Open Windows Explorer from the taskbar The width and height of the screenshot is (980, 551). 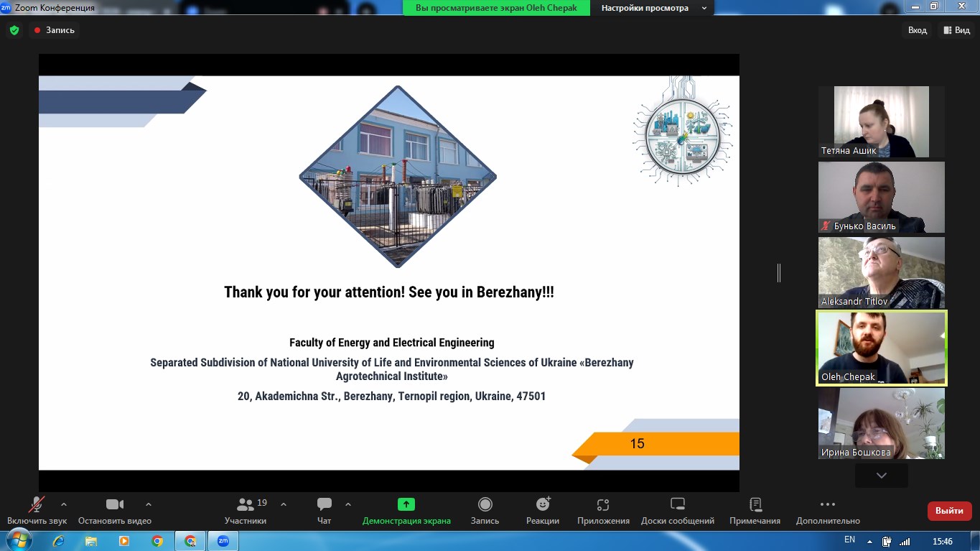91,541
